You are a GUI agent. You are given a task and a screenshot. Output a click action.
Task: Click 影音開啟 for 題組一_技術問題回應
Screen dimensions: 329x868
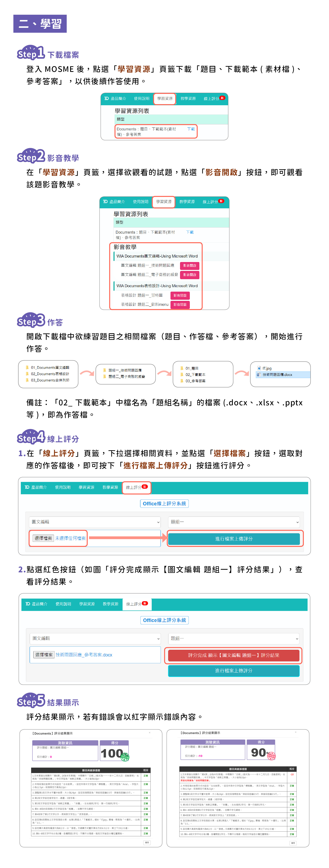(x=190, y=266)
